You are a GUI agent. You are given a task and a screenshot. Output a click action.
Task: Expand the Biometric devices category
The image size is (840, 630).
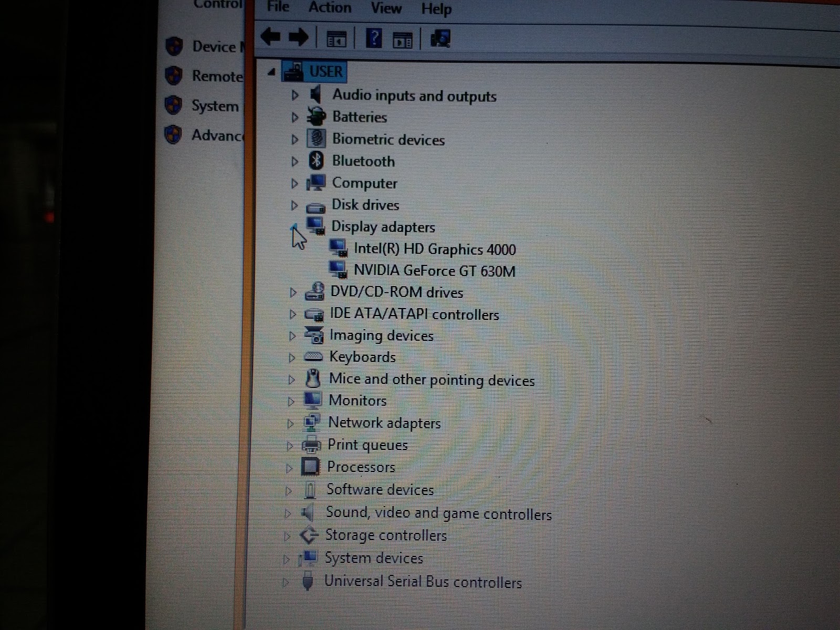coord(295,140)
